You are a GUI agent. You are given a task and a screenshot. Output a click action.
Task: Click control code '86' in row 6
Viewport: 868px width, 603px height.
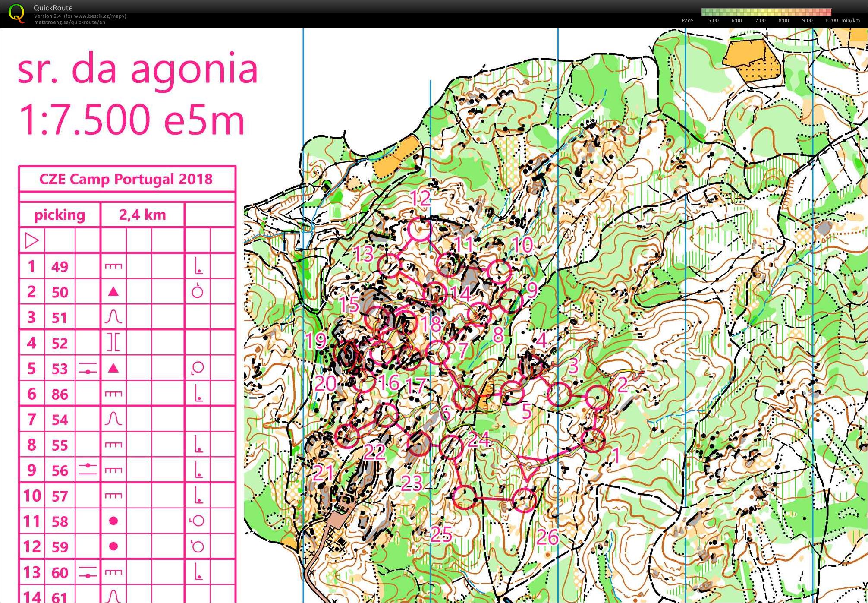60,394
